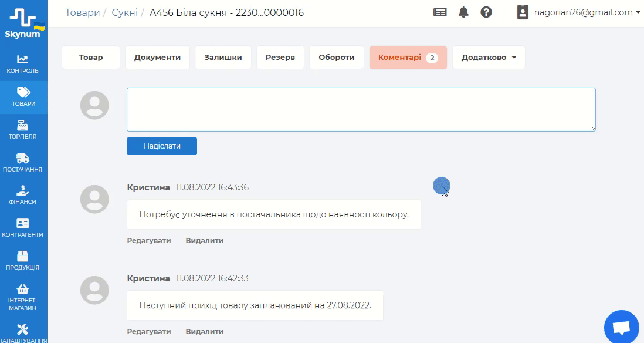The width and height of the screenshot is (644, 343).
Task: Click avatar of the 16:43:36 comment
Action: pyautogui.click(x=94, y=199)
